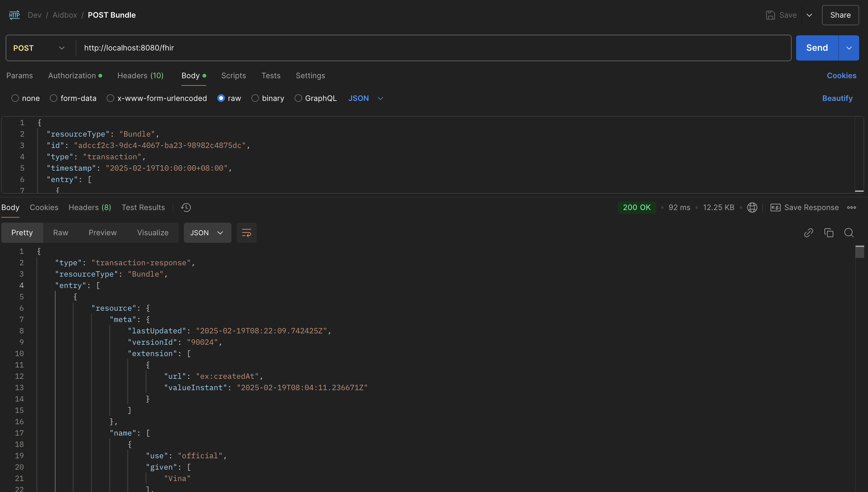Open the JSON language dropdown in request body

366,98
